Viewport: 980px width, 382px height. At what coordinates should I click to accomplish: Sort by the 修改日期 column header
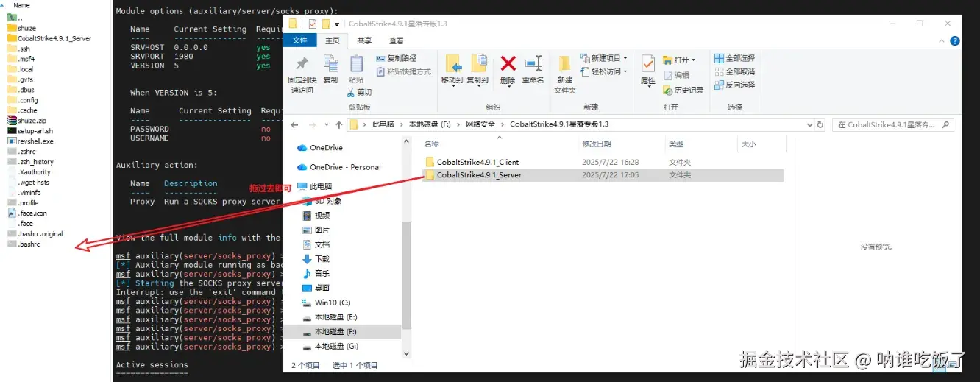pyautogui.click(x=596, y=144)
